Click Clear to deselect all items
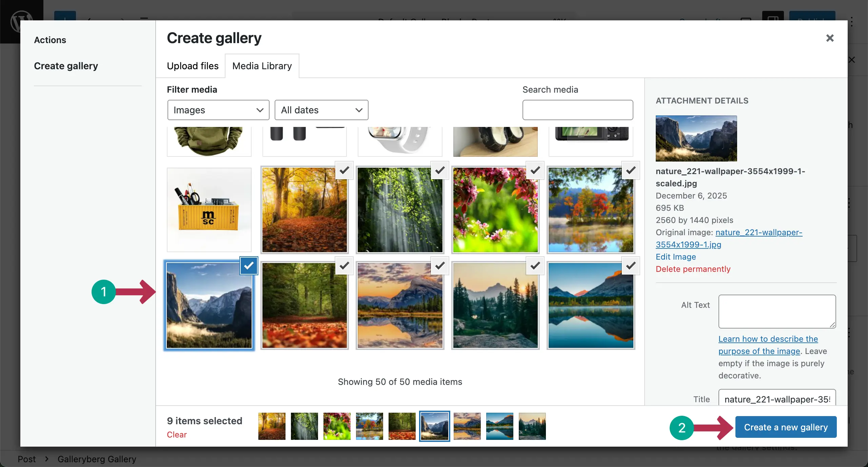Image resolution: width=868 pixels, height=467 pixels. (177, 434)
